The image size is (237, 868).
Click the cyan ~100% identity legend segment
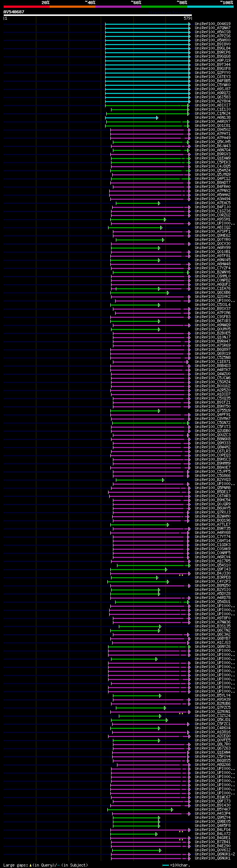coord(210,7)
